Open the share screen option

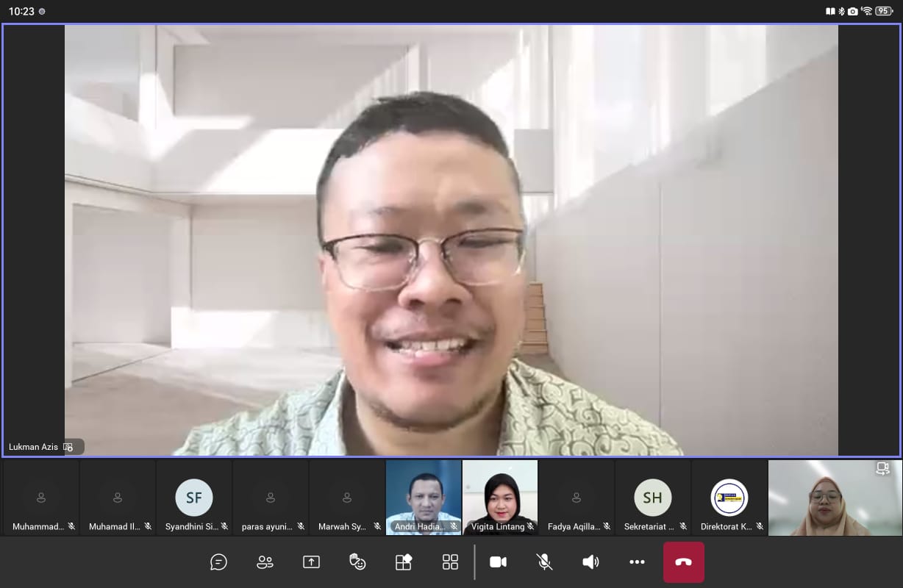tap(311, 562)
